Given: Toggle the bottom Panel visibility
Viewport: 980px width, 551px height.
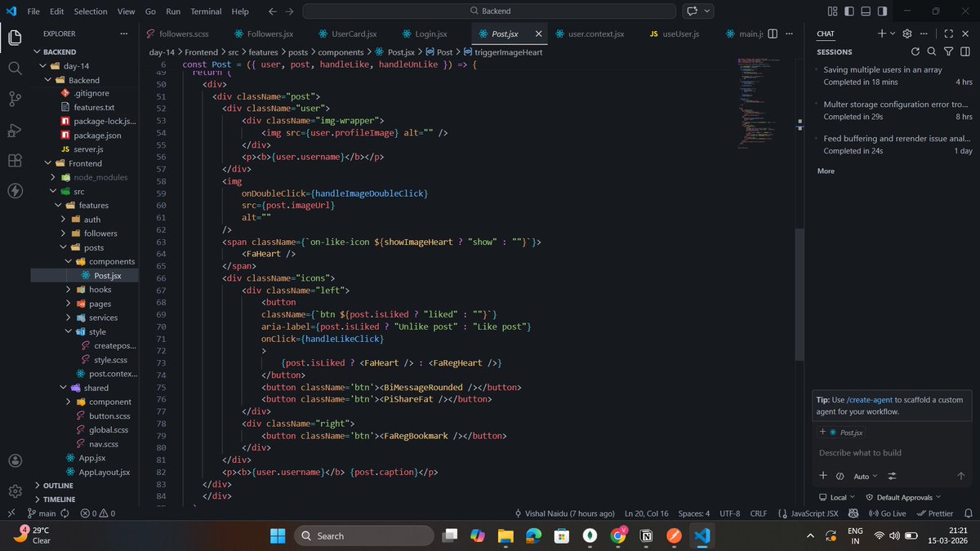Looking at the screenshot, I should (x=866, y=11).
